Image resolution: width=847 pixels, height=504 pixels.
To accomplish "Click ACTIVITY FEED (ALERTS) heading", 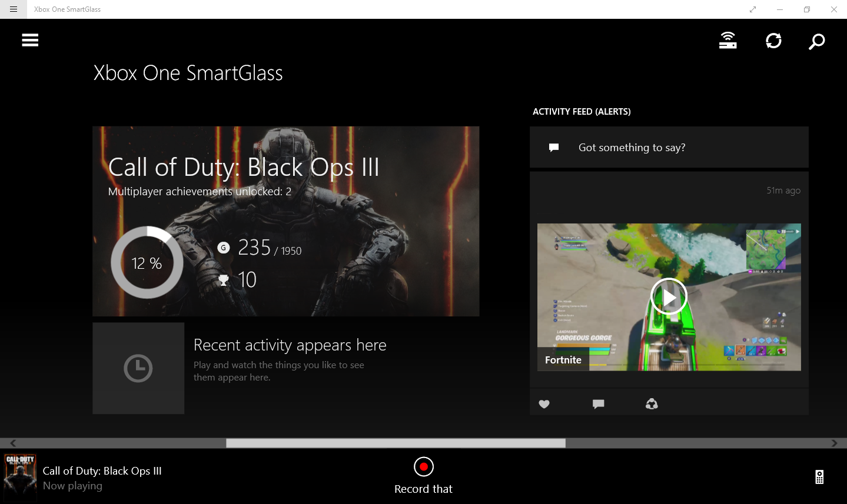I will pyautogui.click(x=582, y=112).
